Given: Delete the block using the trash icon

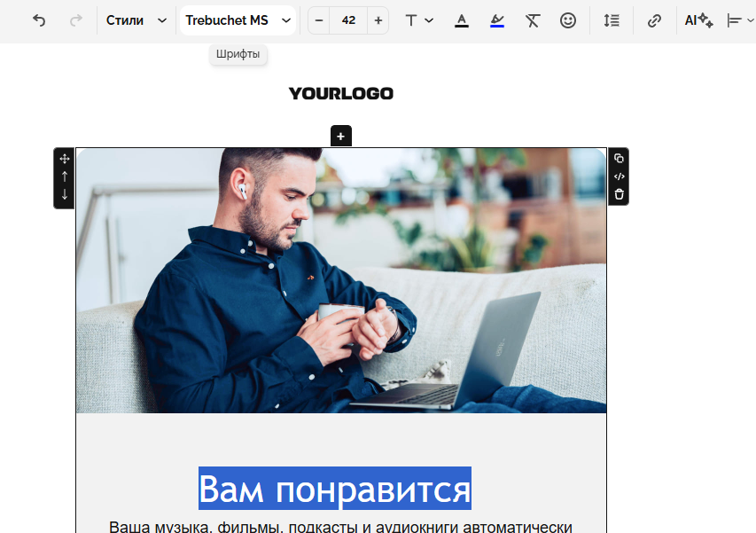Looking at the screenshot, I should click(619, 194).
